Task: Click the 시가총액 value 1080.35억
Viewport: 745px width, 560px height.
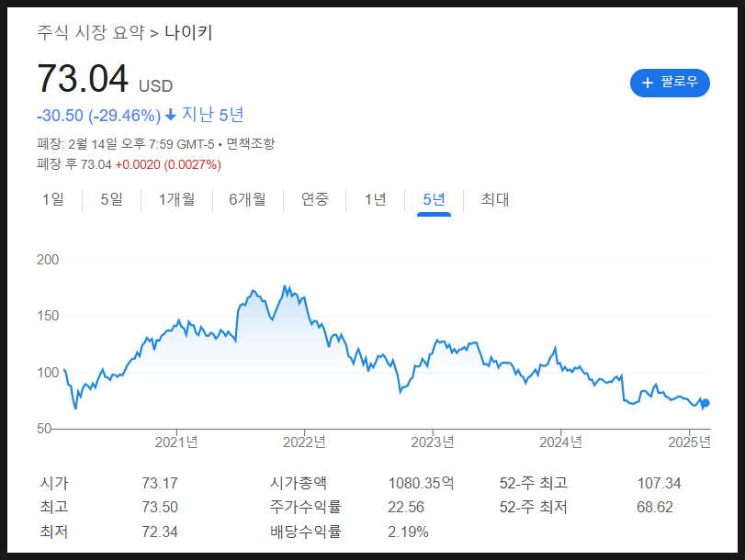Action: [x=421, y=484]
